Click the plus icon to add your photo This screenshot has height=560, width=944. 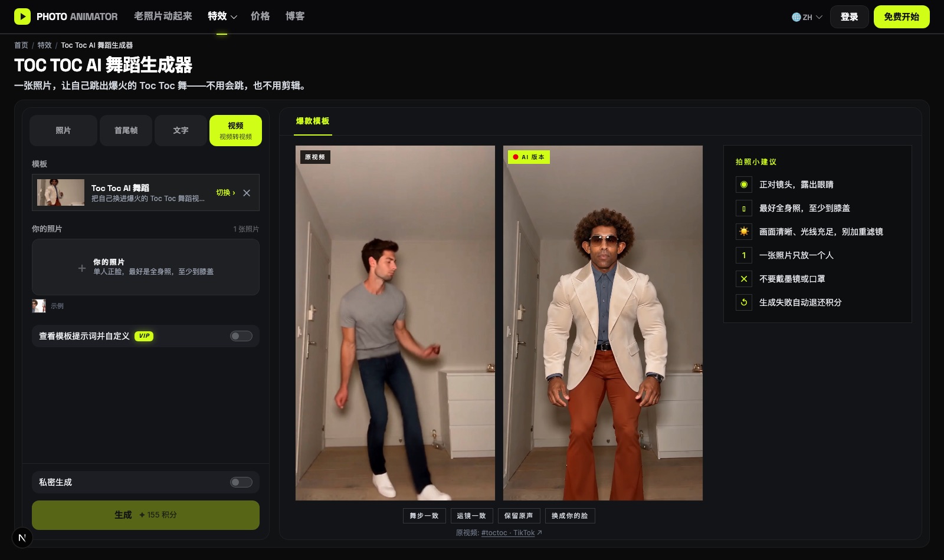pos(82,268)
